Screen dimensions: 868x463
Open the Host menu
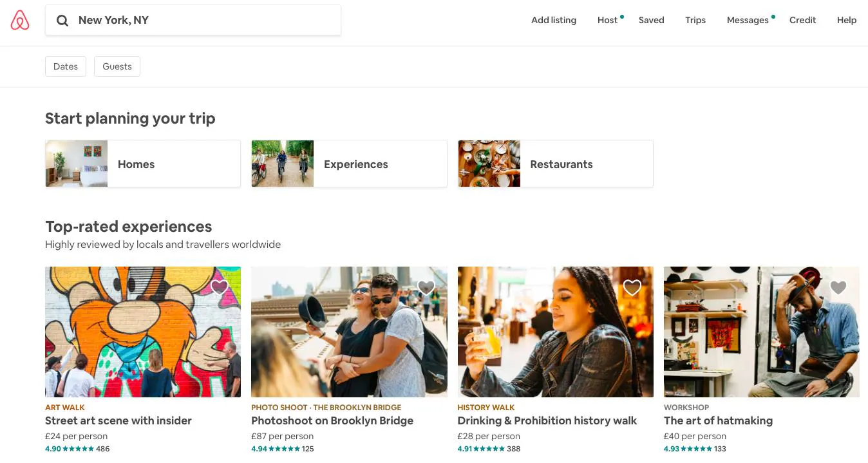pos(607,21)
